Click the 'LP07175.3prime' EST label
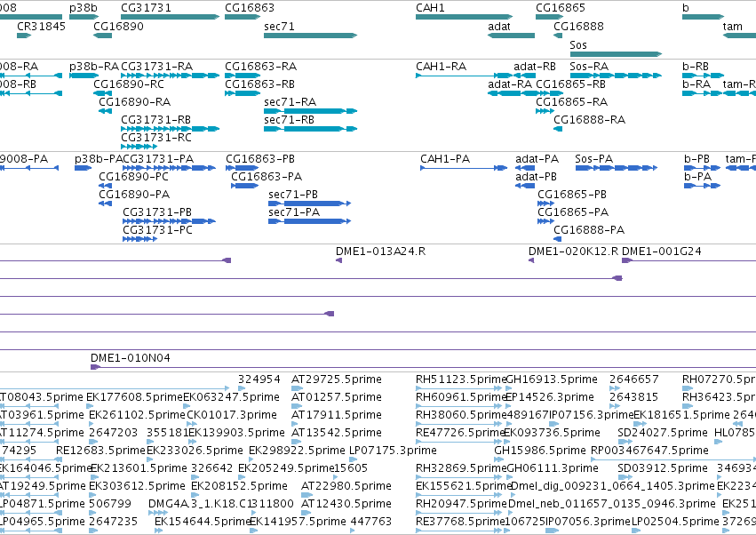This screenshot has height=535, width=756. click(x=393, y=451)
